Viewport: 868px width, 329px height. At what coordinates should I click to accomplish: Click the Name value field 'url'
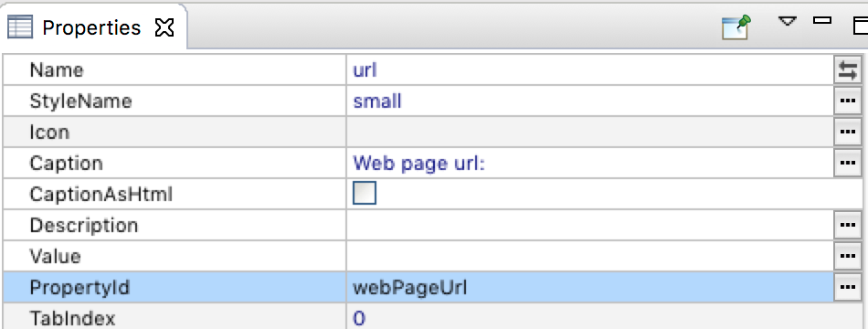[589, 69]
